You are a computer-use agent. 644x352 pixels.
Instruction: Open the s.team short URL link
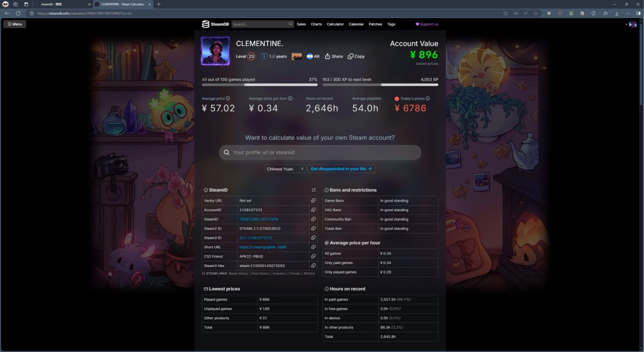coord(263,247)
